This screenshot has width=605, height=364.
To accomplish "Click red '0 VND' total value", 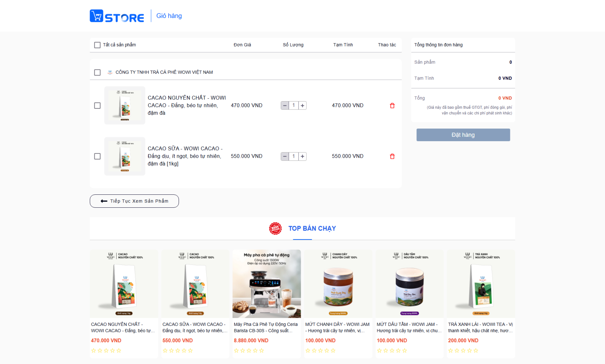I will point(505,98).
